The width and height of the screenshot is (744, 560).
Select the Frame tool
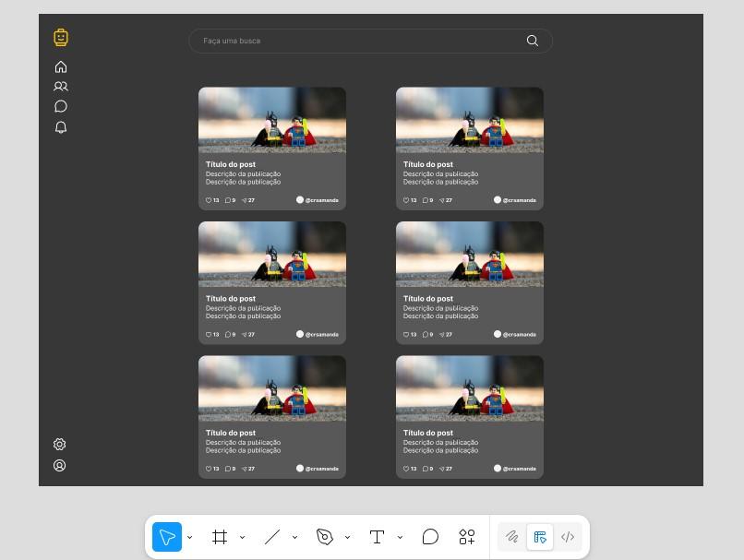coord(219,537)
